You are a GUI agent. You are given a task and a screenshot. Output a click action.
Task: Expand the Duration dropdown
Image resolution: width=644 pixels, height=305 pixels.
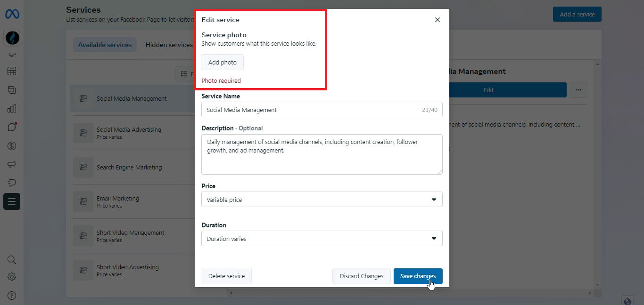322,239
